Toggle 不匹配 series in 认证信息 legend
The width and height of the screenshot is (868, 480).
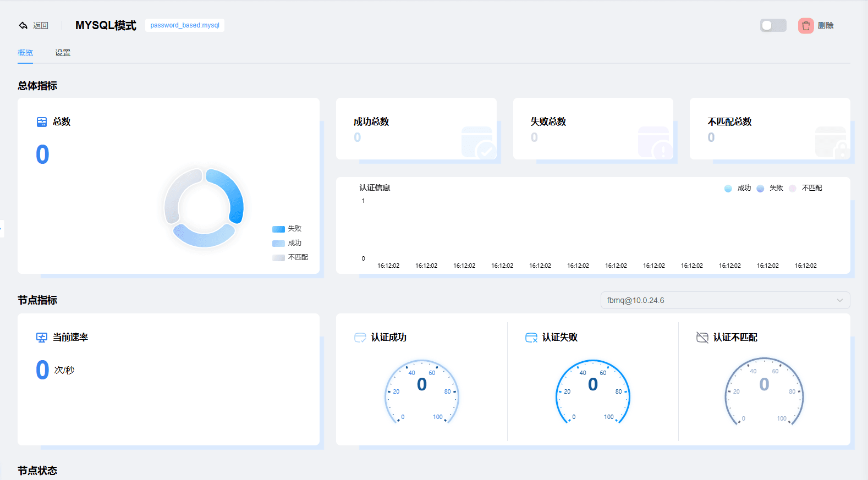(805, 188)
